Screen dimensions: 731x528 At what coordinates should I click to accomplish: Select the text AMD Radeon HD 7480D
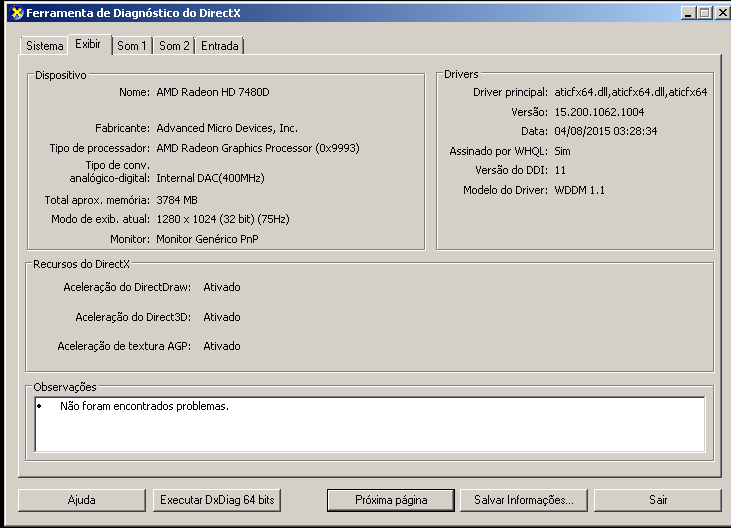[x=213, y=92]
